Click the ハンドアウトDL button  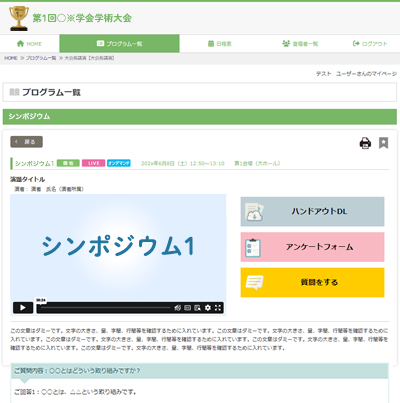point(312,211)
